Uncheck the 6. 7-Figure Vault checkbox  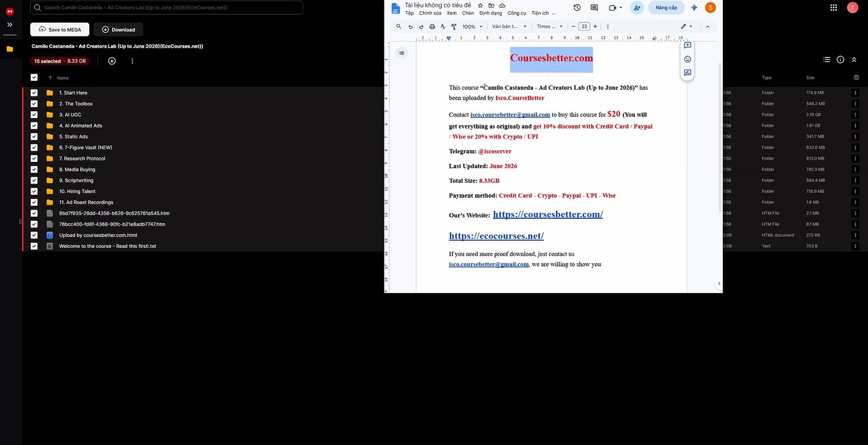34,148
